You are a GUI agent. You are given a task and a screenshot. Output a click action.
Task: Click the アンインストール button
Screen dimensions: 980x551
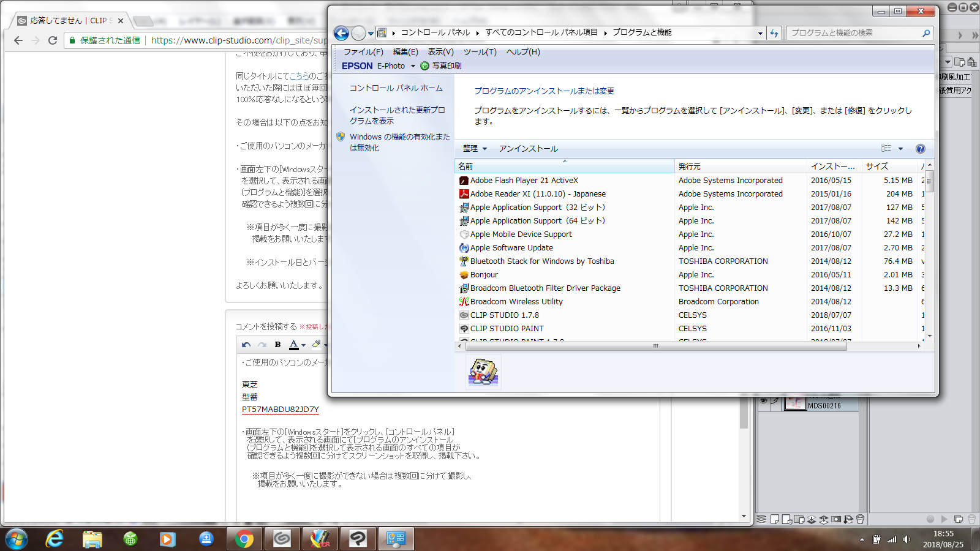(529, 149)
